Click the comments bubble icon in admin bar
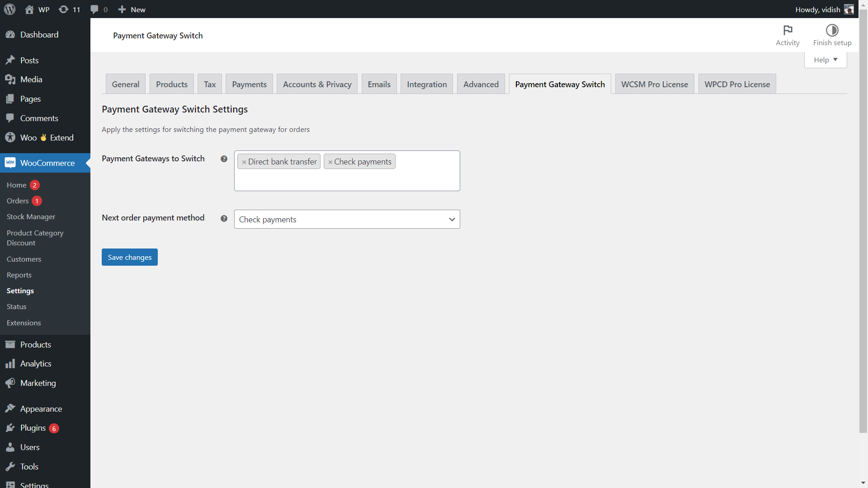This screenshot has width=868, height=488. [94, 9]
